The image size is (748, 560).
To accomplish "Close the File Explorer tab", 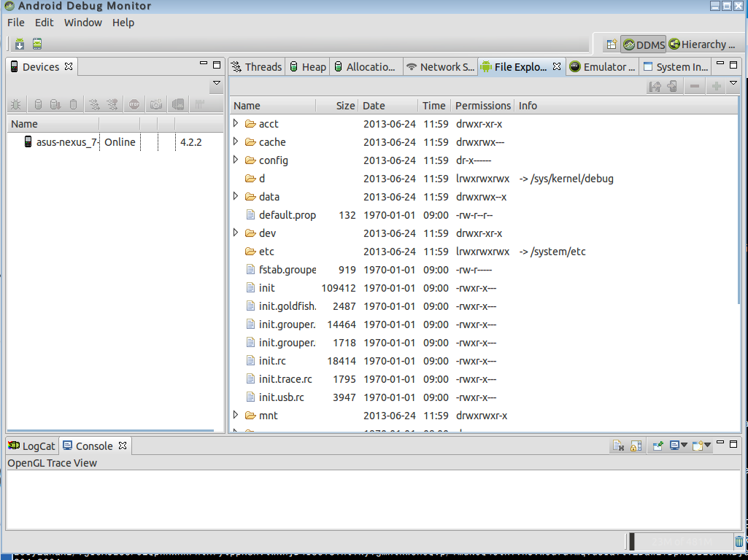I will [x=557, y=66].
